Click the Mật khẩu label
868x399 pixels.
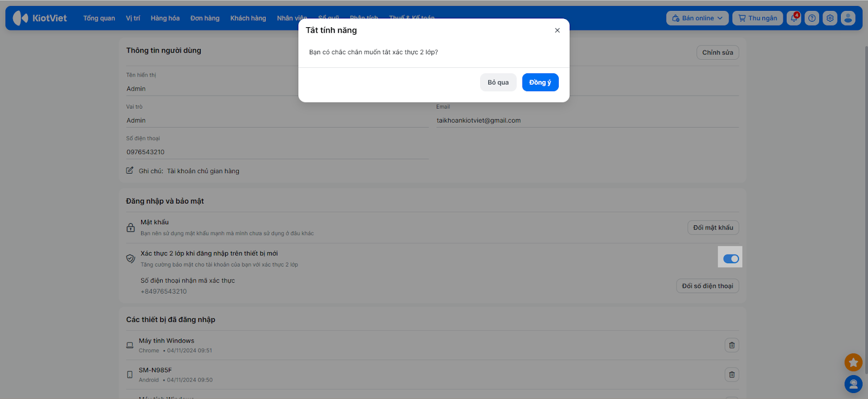point(155,222)
